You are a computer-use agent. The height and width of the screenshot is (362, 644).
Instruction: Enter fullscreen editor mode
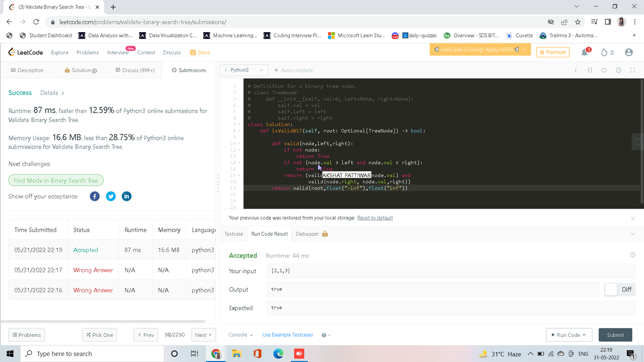632,70
